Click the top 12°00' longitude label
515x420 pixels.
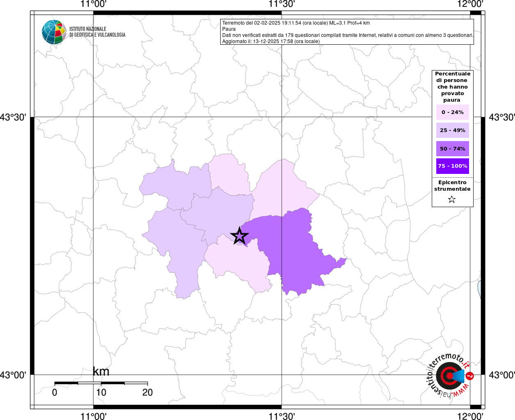pyautogui.click(x=470, y=4)
